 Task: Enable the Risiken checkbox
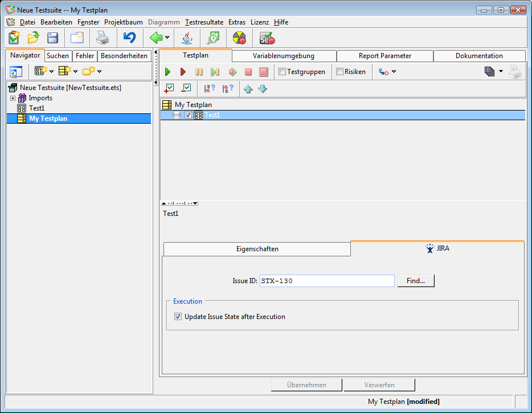339,72
